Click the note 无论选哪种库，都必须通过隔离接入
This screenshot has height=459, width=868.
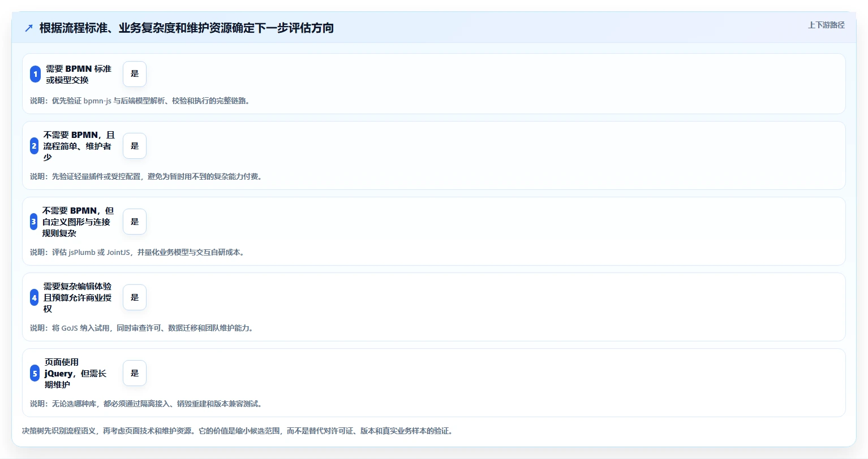point(146,404)
